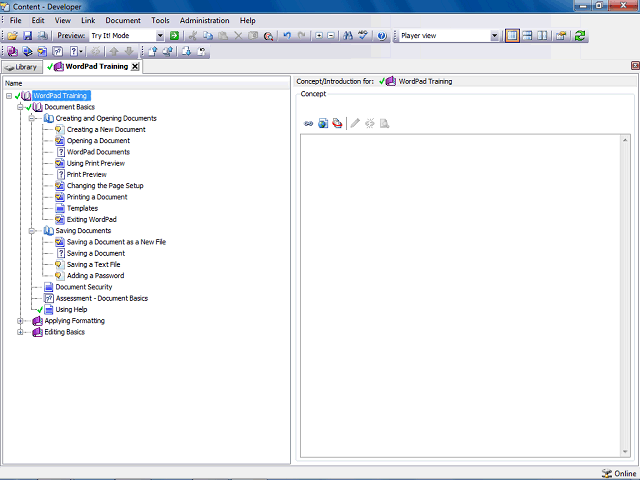The width and height of the screenshot is (640, 480).
Task: Click the Copy toolbar icon
Action: tap(208, 36)
